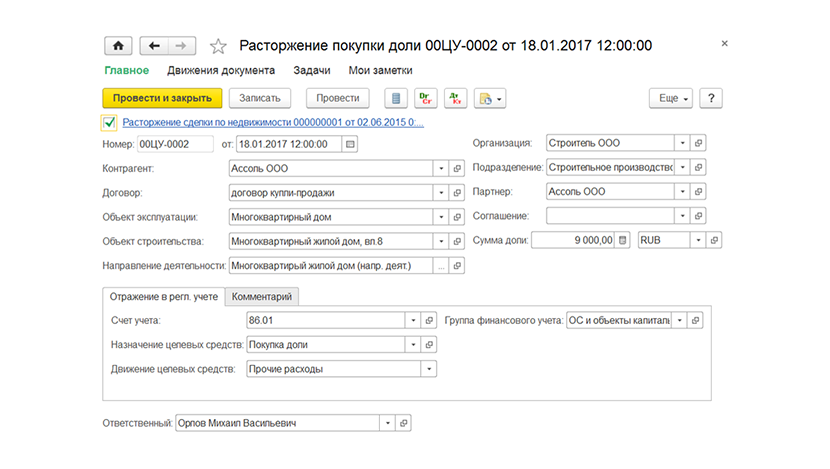Go to the home page icon

coord(118,46)
